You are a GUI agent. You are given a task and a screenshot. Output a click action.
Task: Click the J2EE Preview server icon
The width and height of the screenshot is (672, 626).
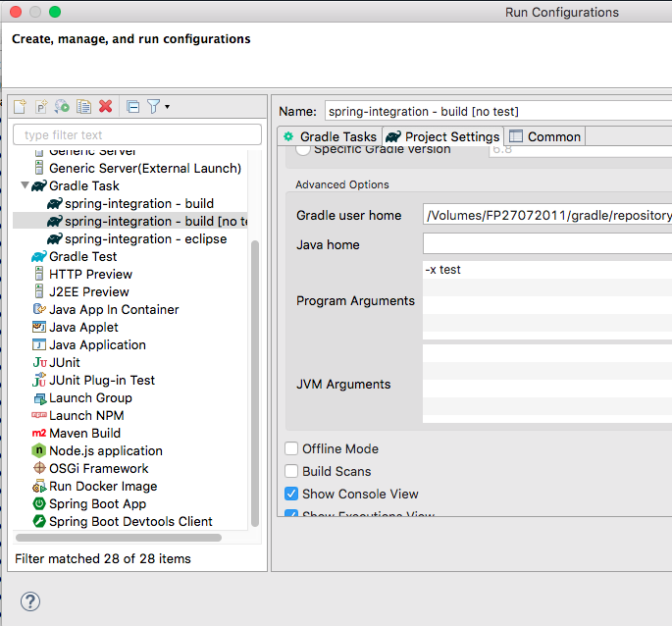pyautogui.click(x=39, y=291)
